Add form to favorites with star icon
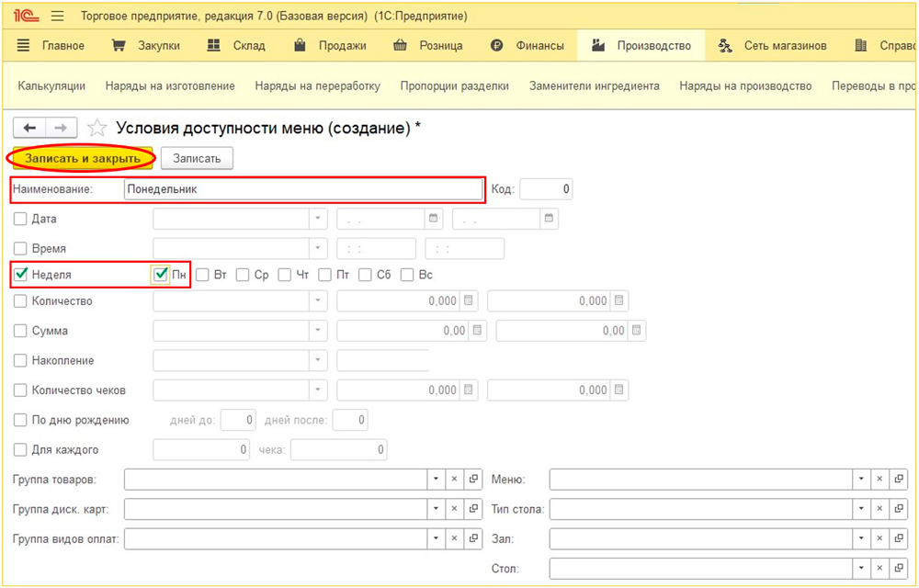Screen dimensions: 919x588 pyautogui.click(x=96, y=128)
